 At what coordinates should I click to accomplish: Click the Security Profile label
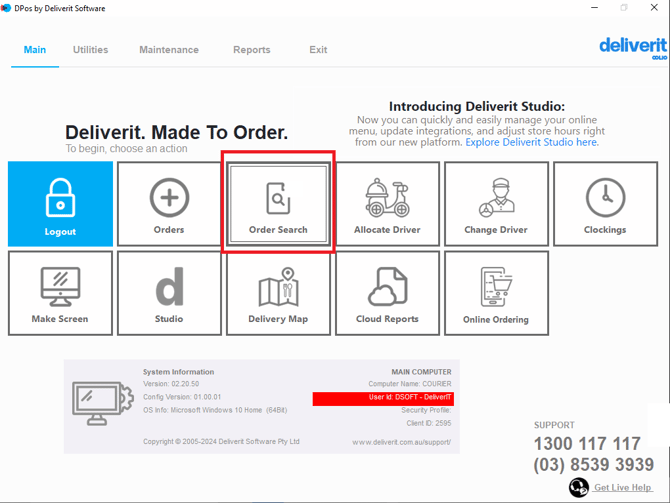(426, 410)
